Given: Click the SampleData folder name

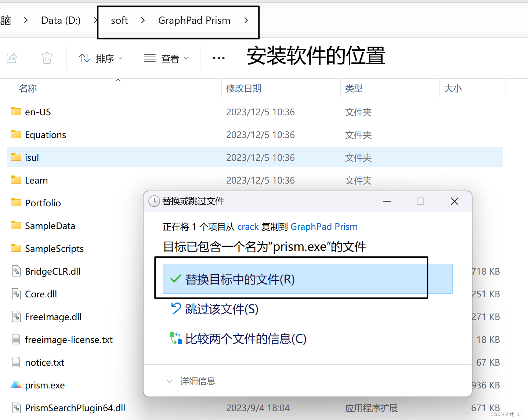Looking at the screenshot, I should click(50, 226).
